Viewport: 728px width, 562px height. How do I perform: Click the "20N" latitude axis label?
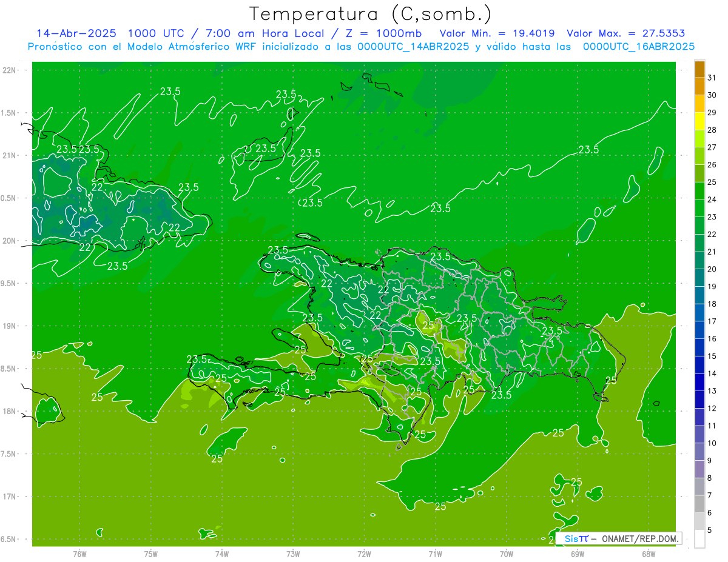[x=10, y=241]
